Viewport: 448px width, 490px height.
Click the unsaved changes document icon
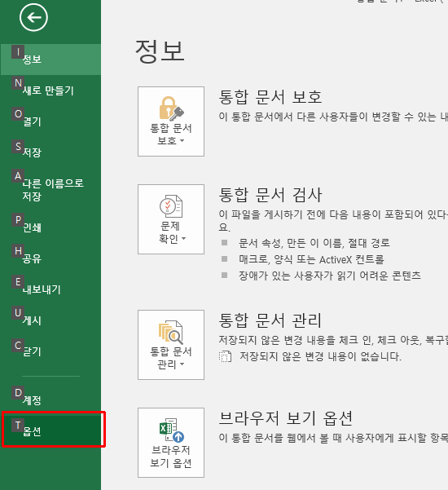[x=225, y=356]
